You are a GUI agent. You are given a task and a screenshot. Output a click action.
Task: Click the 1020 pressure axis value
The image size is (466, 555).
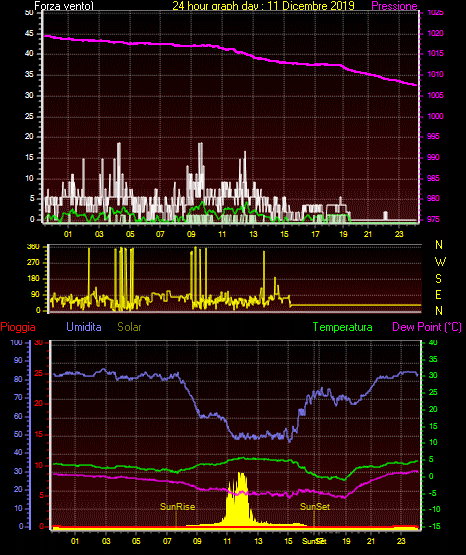click(436, 33)
